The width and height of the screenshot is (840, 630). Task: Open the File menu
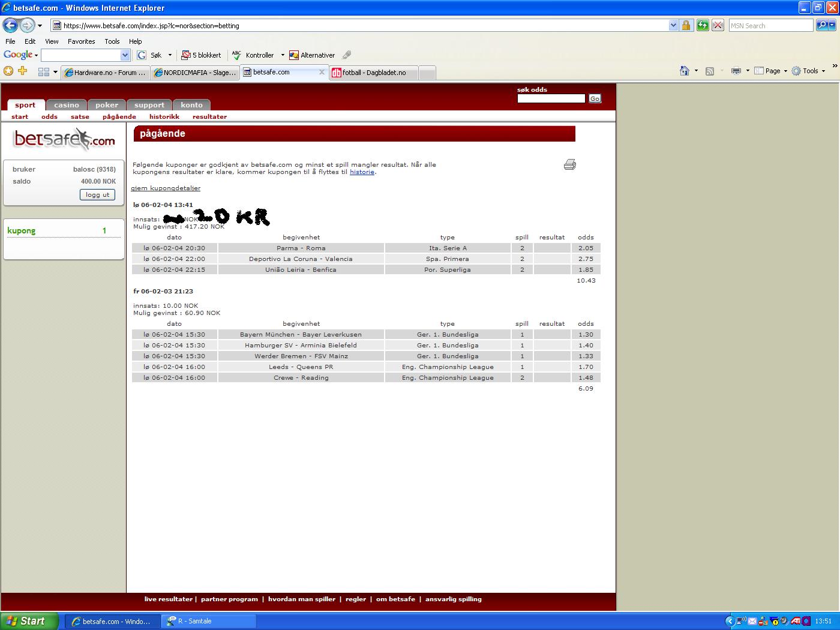point(10,41)
